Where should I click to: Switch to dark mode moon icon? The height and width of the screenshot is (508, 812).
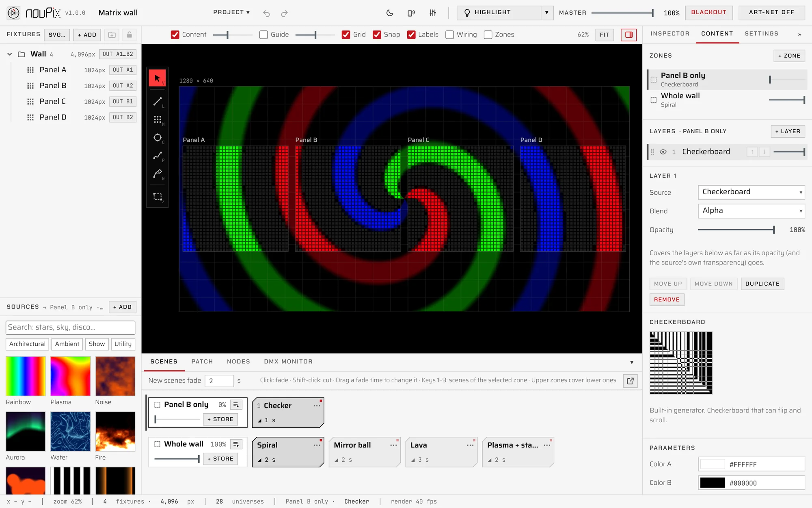coord(390,13)
